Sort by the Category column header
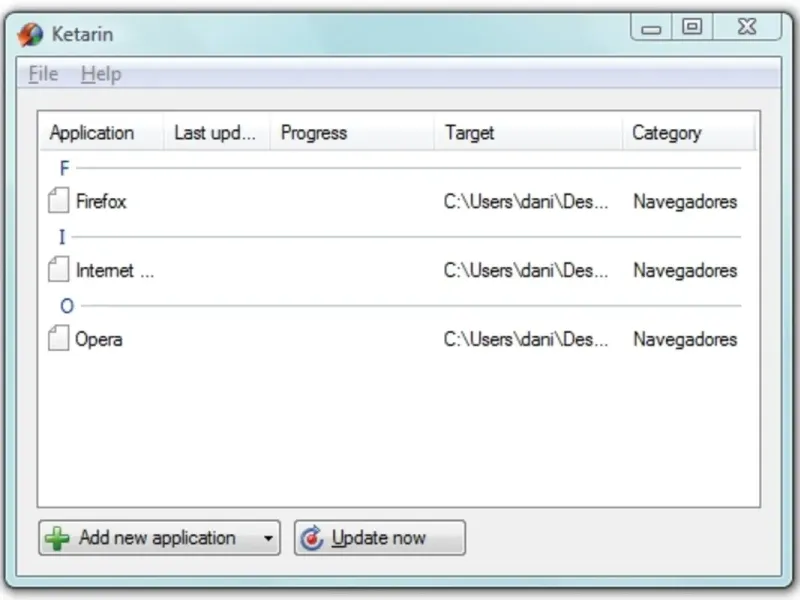The width and height of the screenshot is (800, 600). (688, 133)
